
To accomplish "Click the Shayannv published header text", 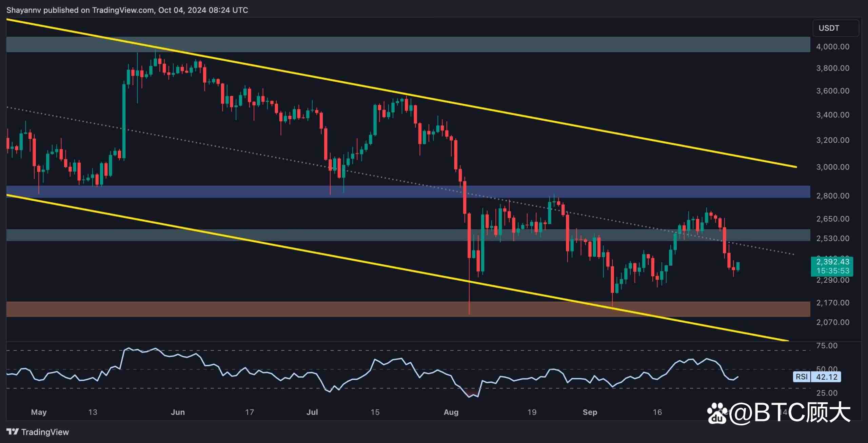I will tap(127, 10).
